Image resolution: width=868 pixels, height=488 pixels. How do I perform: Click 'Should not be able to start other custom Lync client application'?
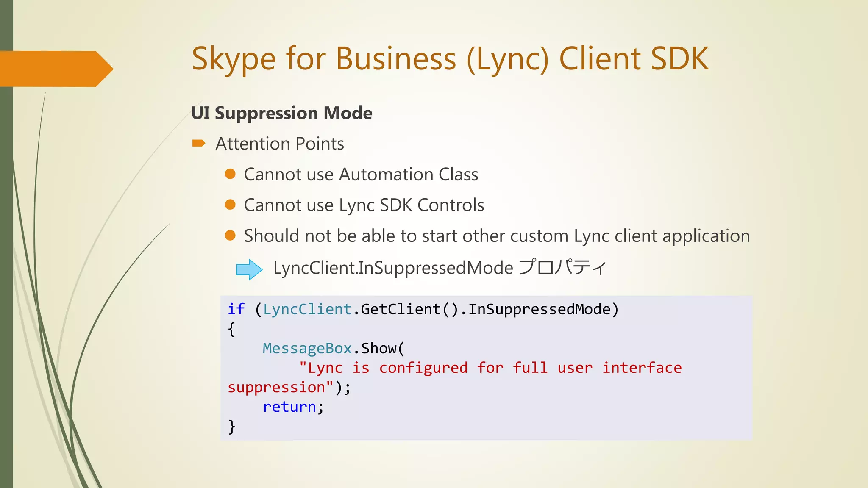pos(497,236)
